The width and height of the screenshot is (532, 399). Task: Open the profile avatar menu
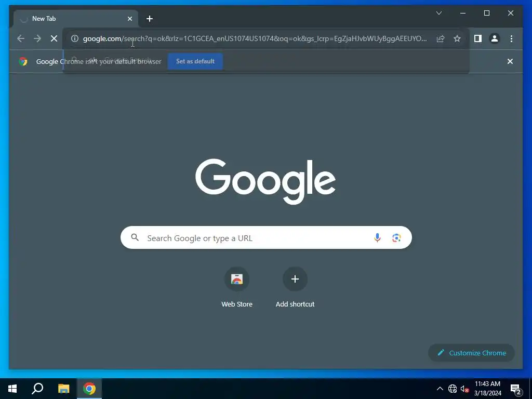tap(495, 38)
